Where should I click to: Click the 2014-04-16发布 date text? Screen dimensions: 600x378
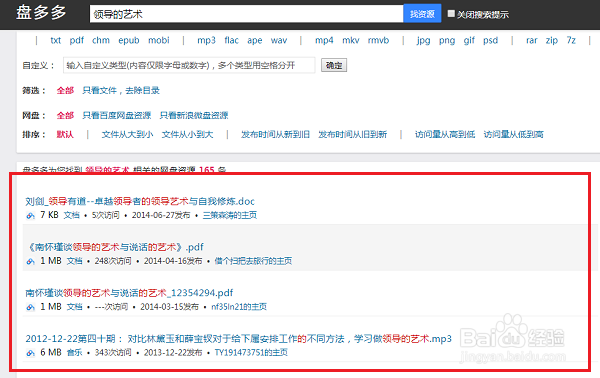pos(173,261)
